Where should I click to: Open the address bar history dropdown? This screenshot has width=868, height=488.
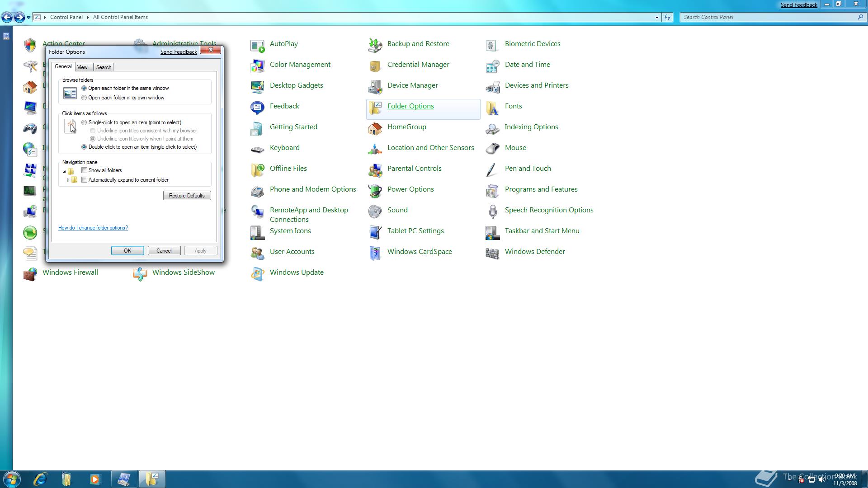click(x=657, y=17)
